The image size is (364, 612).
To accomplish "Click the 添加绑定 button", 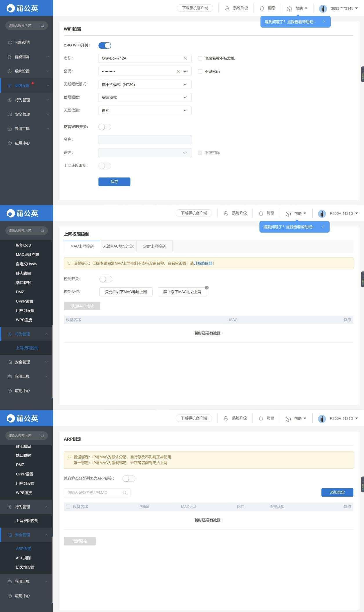I will 337,492.
